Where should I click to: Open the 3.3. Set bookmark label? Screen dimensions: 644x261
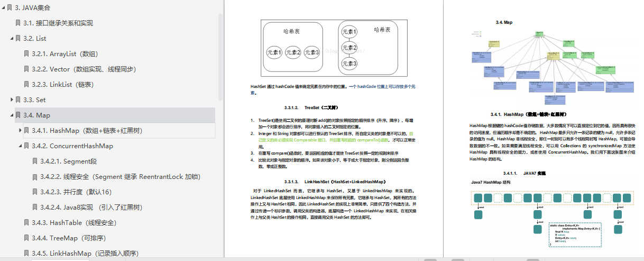click(x=34, y=100)
